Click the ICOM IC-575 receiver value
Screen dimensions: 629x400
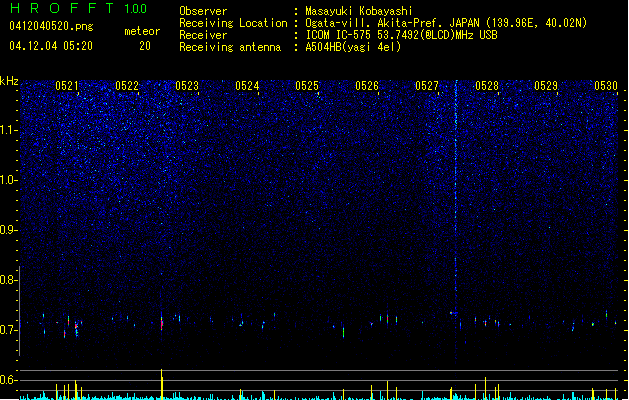pyautogui.click(x=402, y=35)
